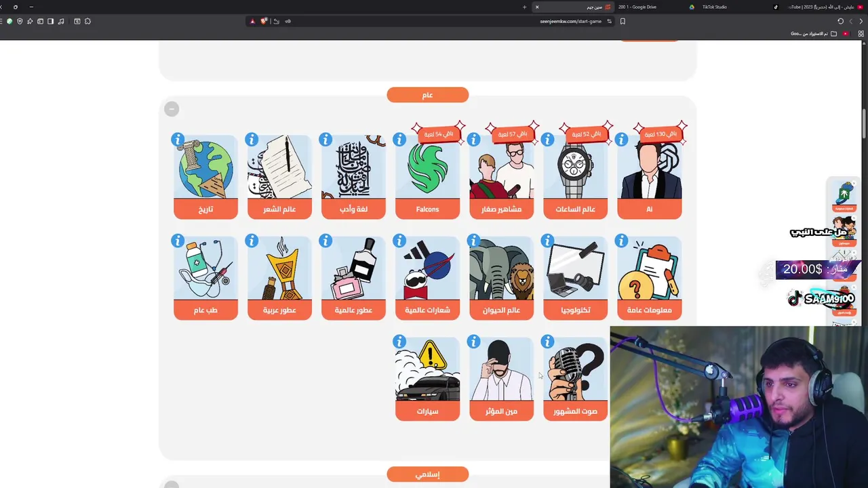Choose the مشاهير صغار category card
This screenshot has width=868, height=488.
pos(501,177)
